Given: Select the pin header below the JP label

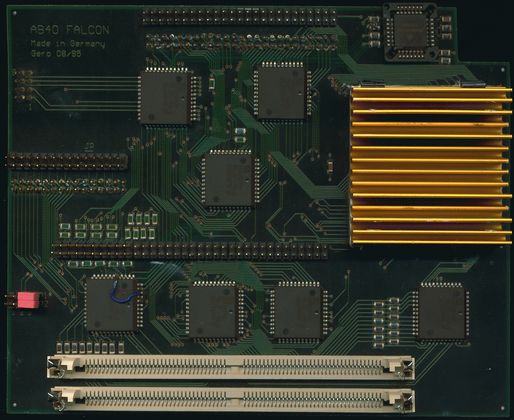Looking at the screenshot, I should (x=66, y=160).
